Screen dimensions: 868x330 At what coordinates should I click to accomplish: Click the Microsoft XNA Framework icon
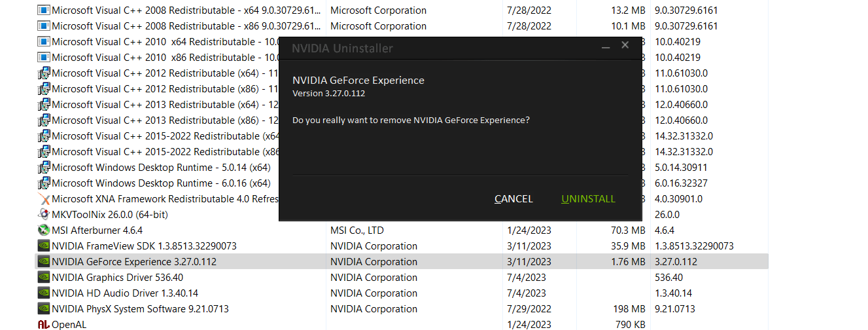(44, 199)
